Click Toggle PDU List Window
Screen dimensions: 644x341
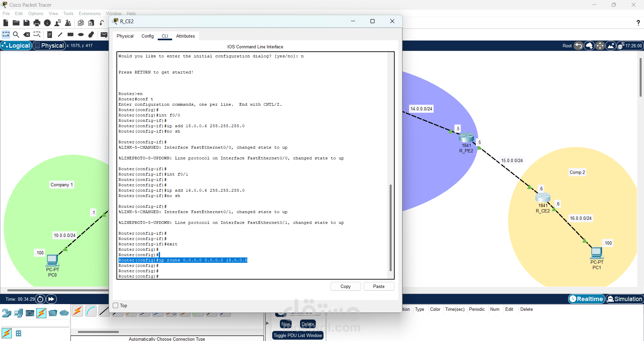click(298, 335)
